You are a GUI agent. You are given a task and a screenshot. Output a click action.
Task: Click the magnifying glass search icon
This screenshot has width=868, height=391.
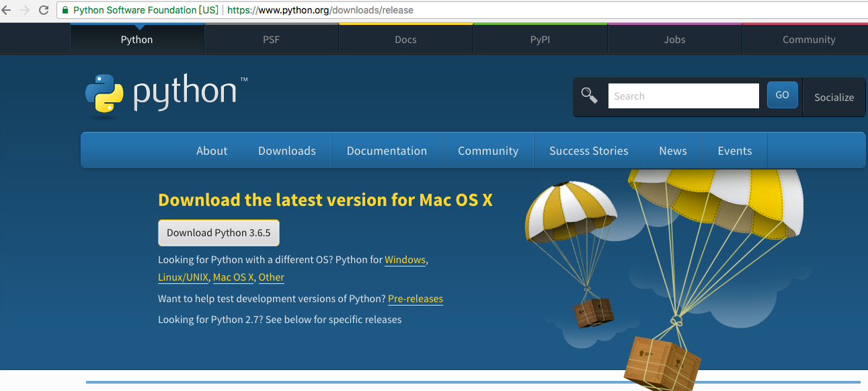tap(590, 96)
